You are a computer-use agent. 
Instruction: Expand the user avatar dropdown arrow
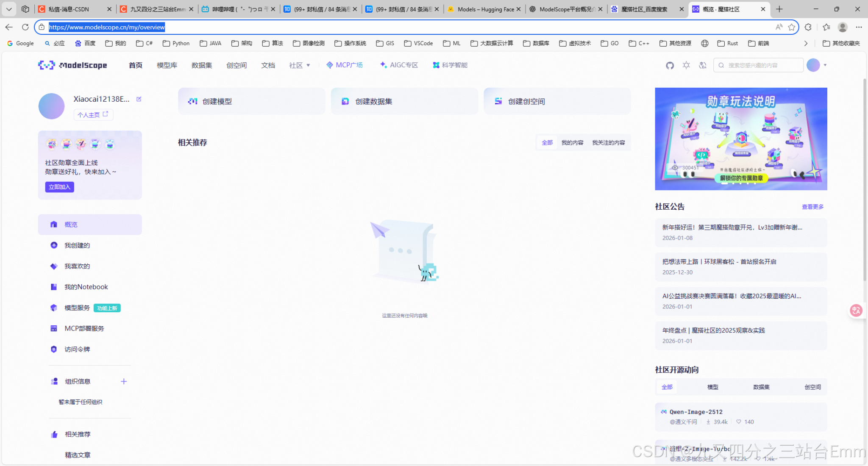click(x=825, y=65)
